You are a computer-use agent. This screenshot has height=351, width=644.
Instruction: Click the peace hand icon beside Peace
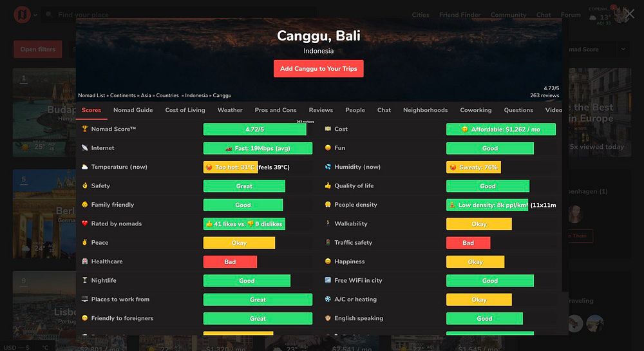coord(84,242)
